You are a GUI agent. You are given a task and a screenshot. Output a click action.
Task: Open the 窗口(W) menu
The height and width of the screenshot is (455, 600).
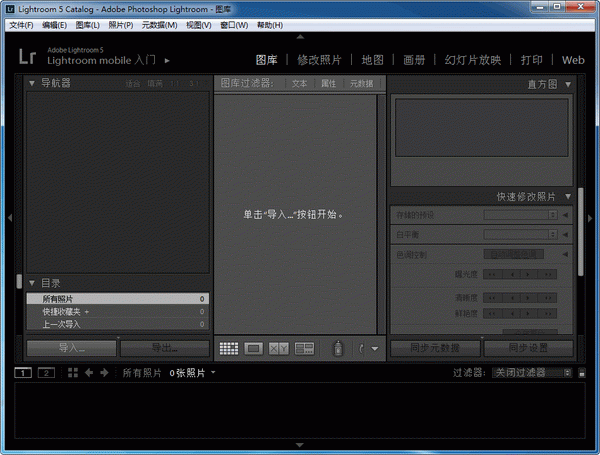pyautogui.click(x=234, y=25)
